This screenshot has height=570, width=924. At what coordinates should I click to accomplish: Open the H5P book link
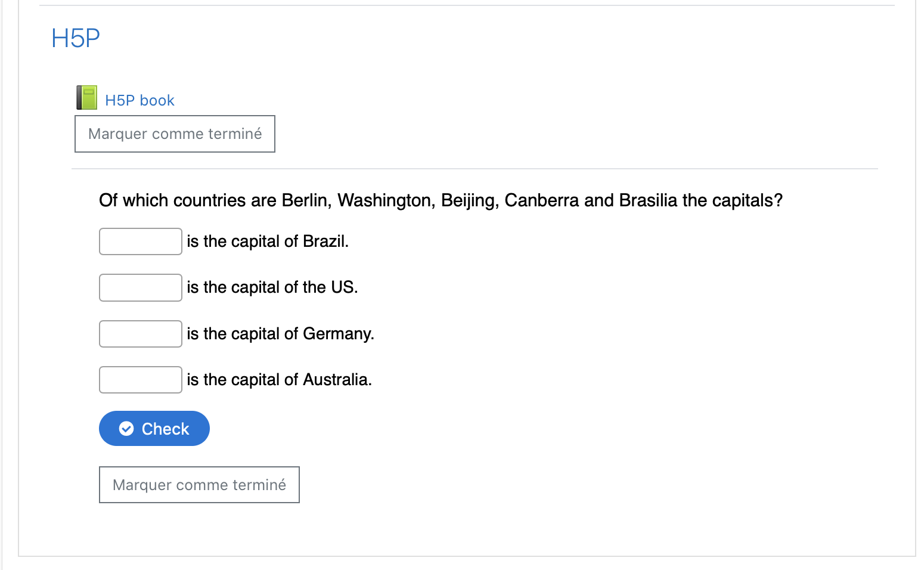coord(139,100)
